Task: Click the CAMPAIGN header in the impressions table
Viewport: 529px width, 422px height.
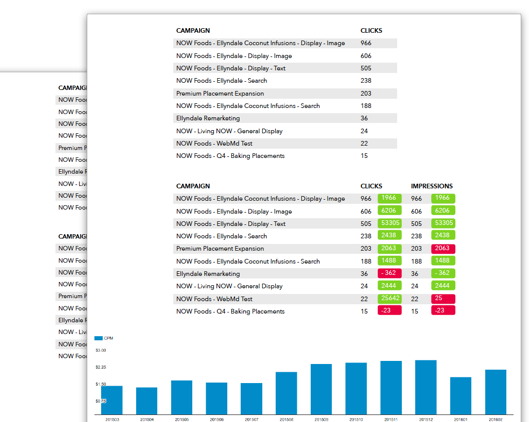Action: (193, 186)
